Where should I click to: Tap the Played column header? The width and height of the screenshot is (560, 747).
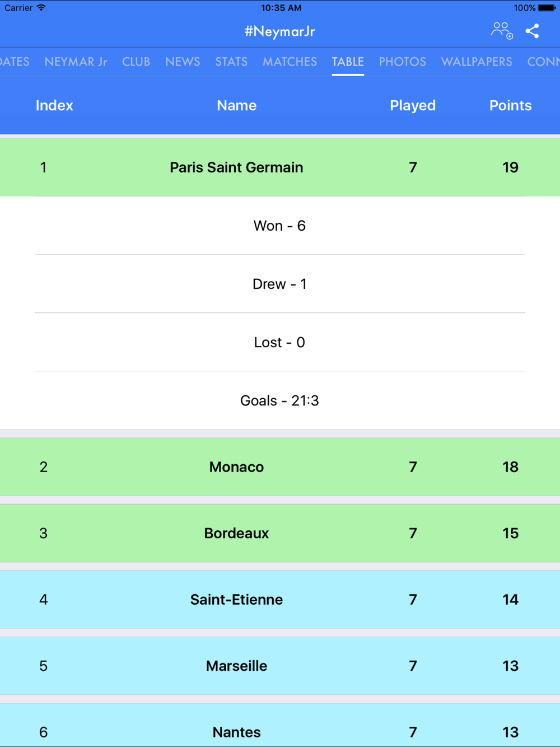coord(413,105)
